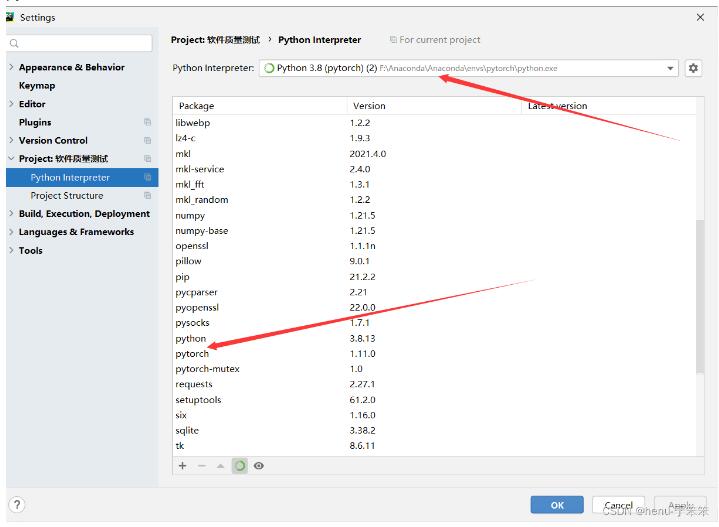
Task: Open the Python Interpreter dropdown
Action: point(671,69)
